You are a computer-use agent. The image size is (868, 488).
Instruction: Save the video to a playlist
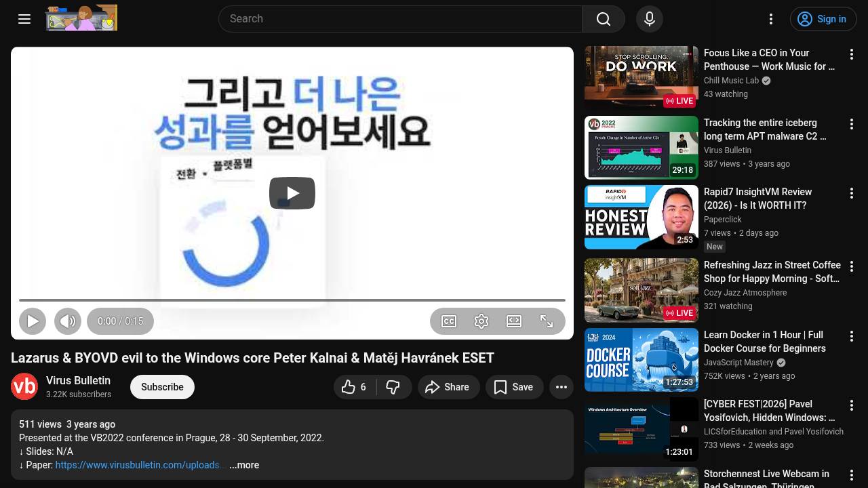click(x=514, y=387)
